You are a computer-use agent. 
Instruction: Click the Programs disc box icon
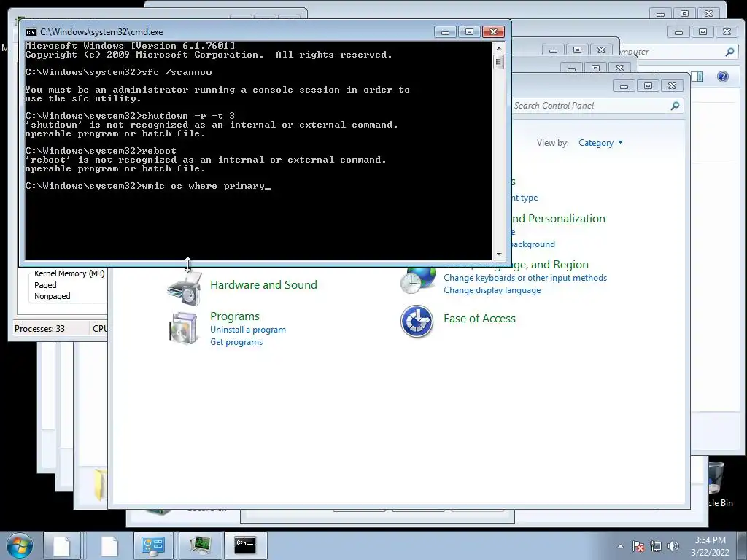click(x=183, y=327)
